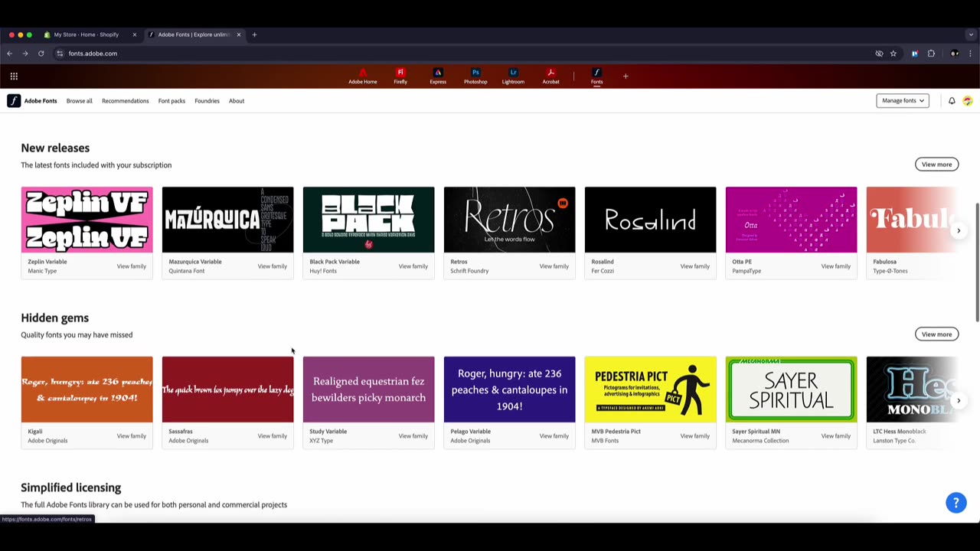Open Acrobat from the app bar
The height and width of the screenshot is (551, 980).
[x=550, y=77]
